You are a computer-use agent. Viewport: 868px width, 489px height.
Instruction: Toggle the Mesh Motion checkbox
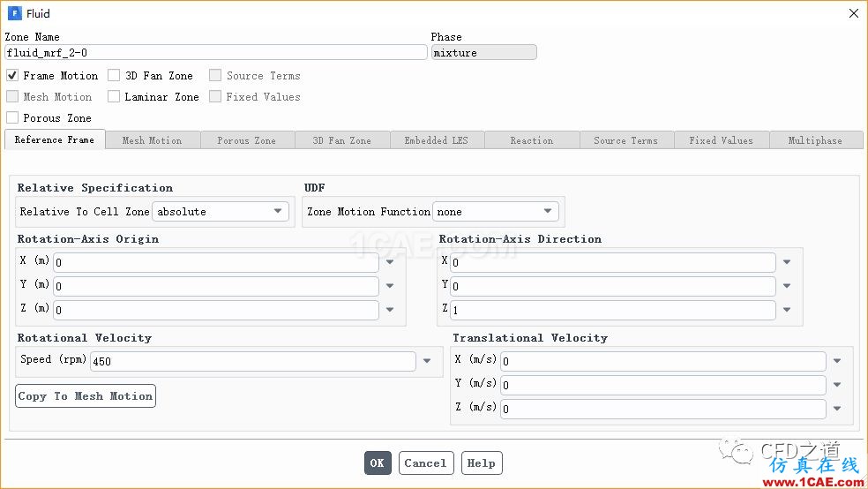[x=12, y=96]
